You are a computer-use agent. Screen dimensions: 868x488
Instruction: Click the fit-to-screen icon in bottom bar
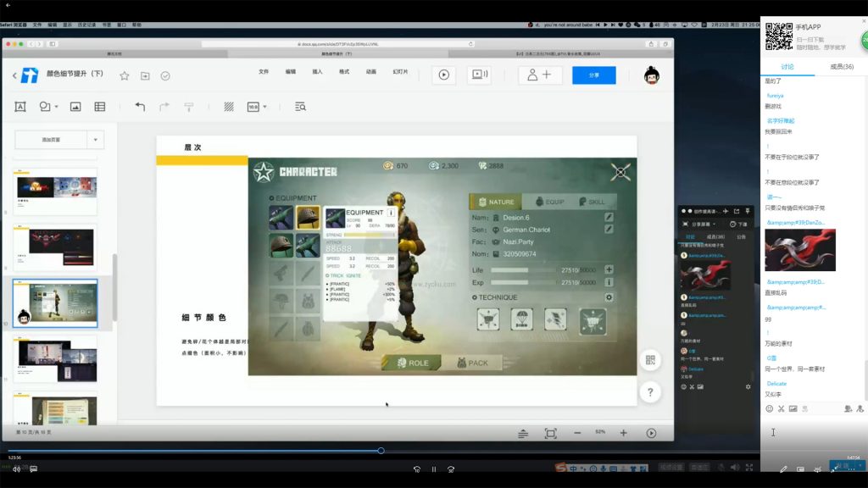pos(550,433)
